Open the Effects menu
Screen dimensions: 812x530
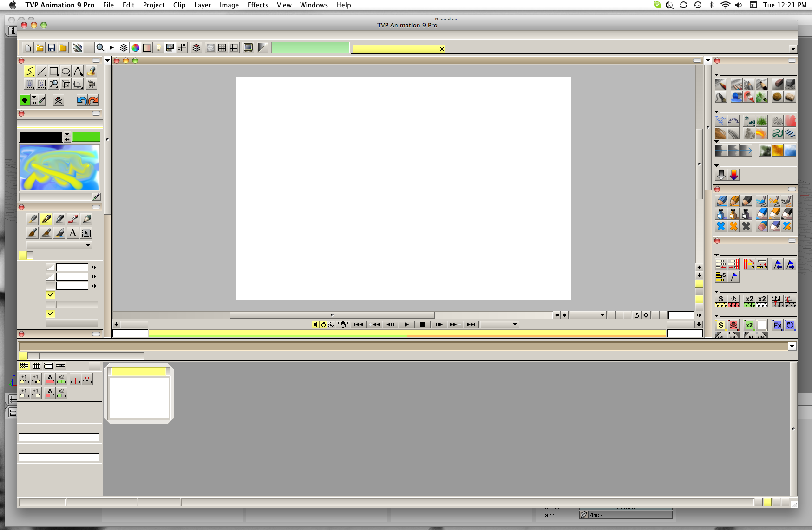(258, 5)
